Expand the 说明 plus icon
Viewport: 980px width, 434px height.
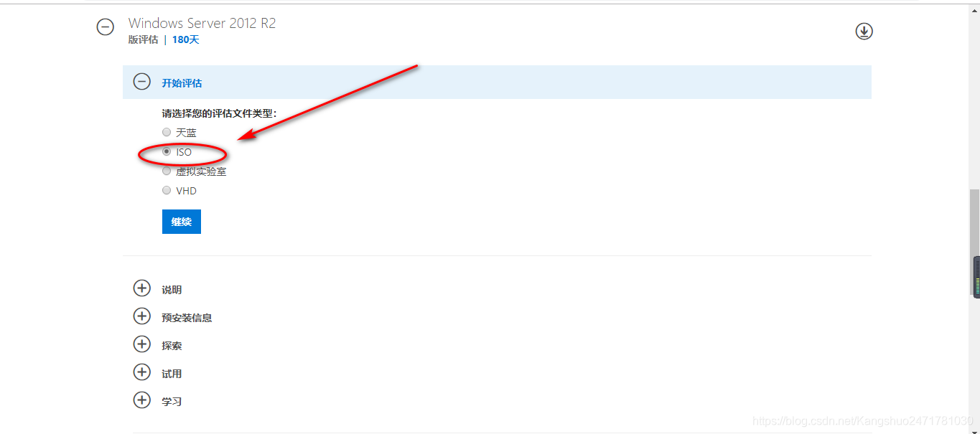142,288
